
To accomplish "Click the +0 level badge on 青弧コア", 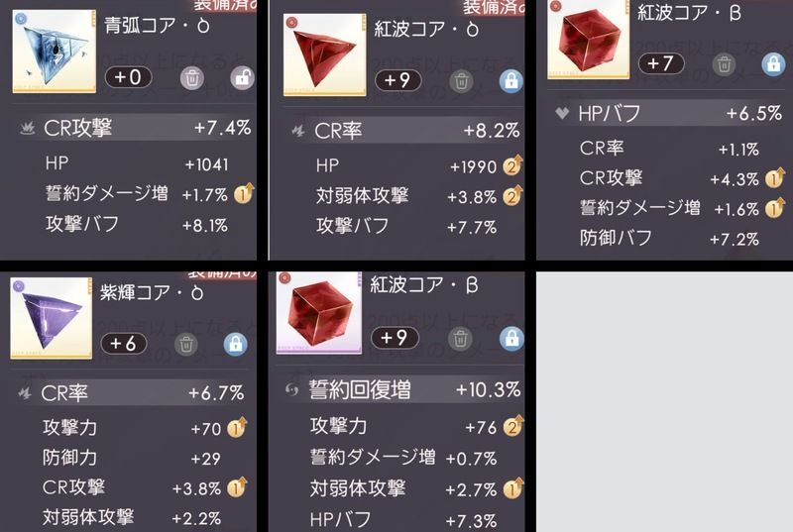I will 128,77.
